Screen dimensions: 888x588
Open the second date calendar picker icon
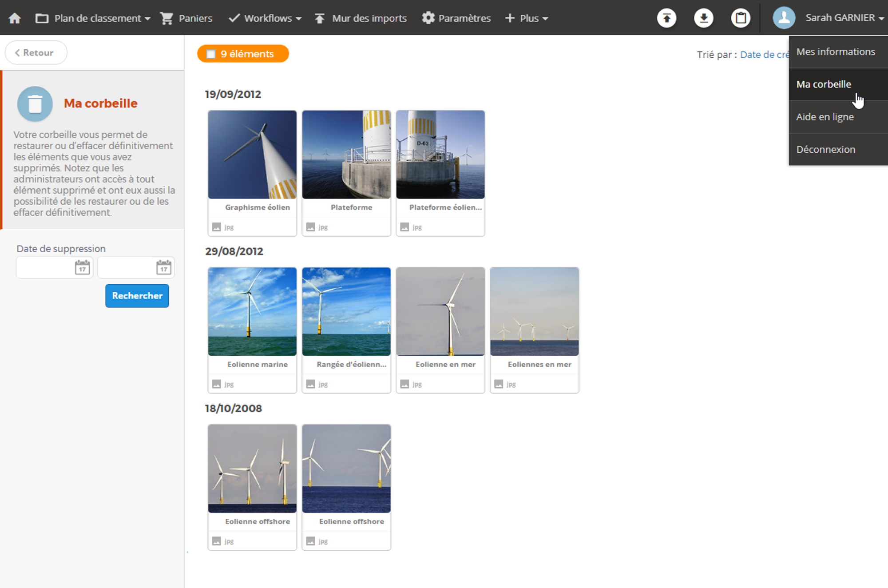click(x=164, y=267)
